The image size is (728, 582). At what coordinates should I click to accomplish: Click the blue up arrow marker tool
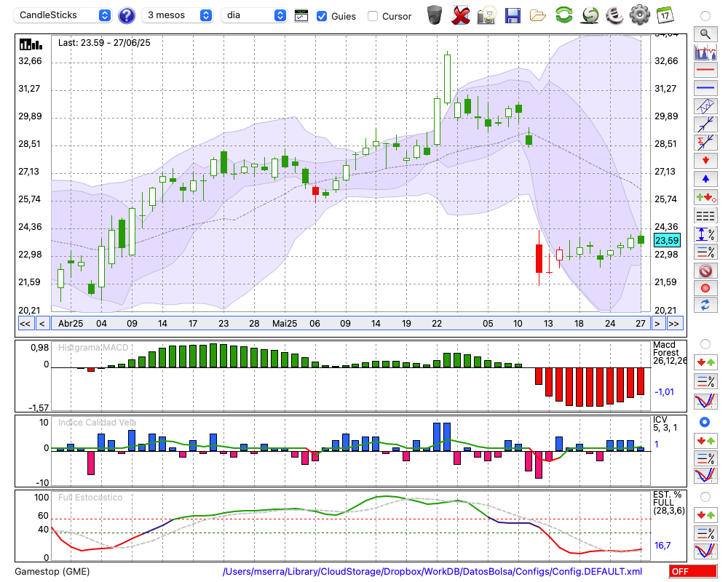pyautogui.click(x=705, y=179)
